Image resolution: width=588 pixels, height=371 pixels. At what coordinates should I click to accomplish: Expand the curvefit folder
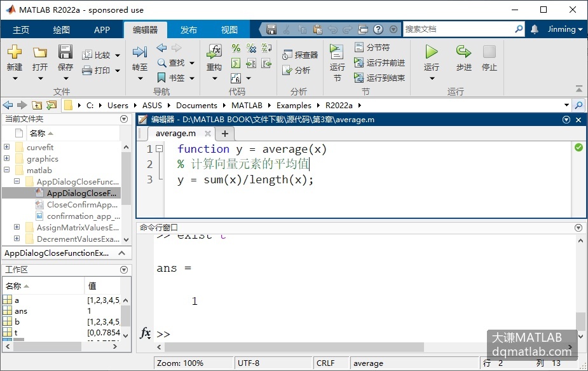(x=7, y=147)
